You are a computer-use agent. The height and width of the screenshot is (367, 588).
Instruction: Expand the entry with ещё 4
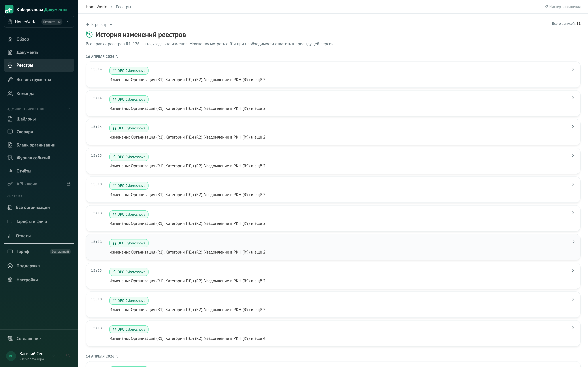point(573,328)
